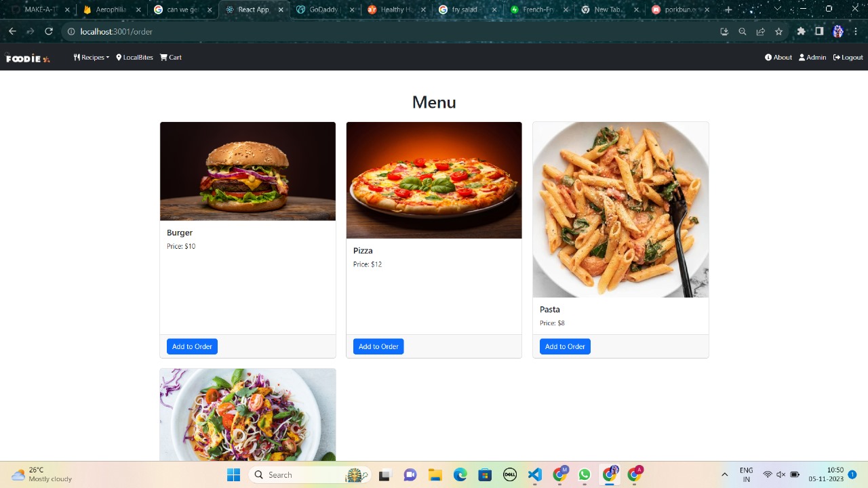Image resolution: width=868 pixels, height=488 pixels.
Task: Open the Admin page
Action: pyautogui.click(x=812, y=58)
